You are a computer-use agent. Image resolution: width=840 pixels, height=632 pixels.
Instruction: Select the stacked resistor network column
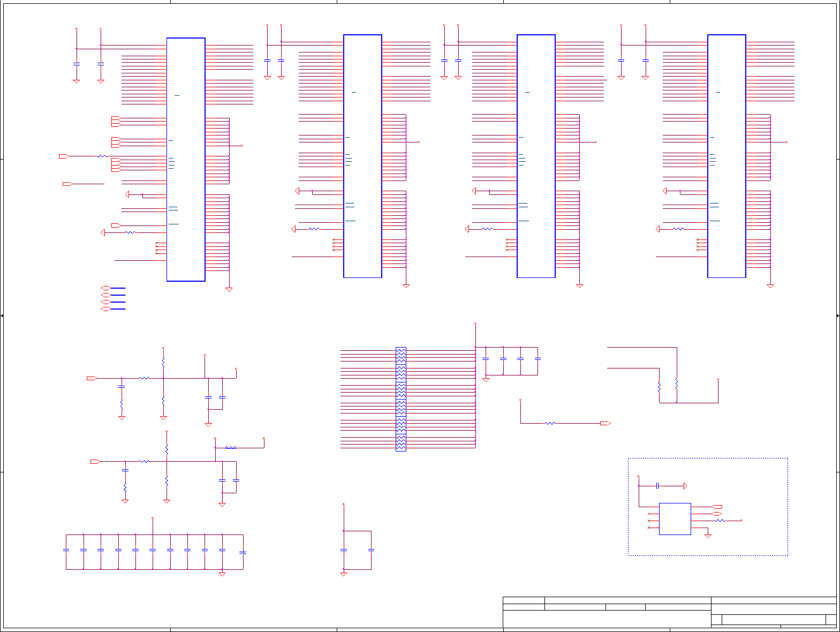point(401,399)
